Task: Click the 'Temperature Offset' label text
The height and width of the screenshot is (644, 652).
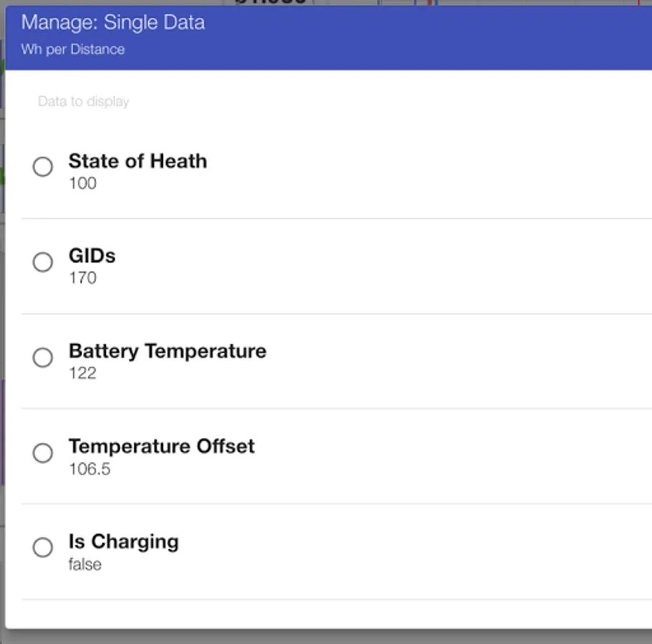Action: 161,447
